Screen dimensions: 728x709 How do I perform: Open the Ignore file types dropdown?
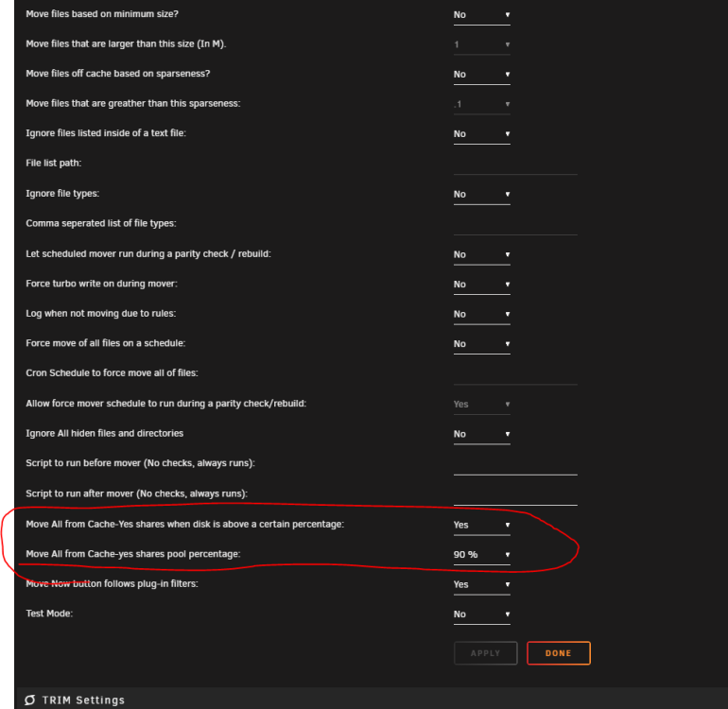(481, 194)
